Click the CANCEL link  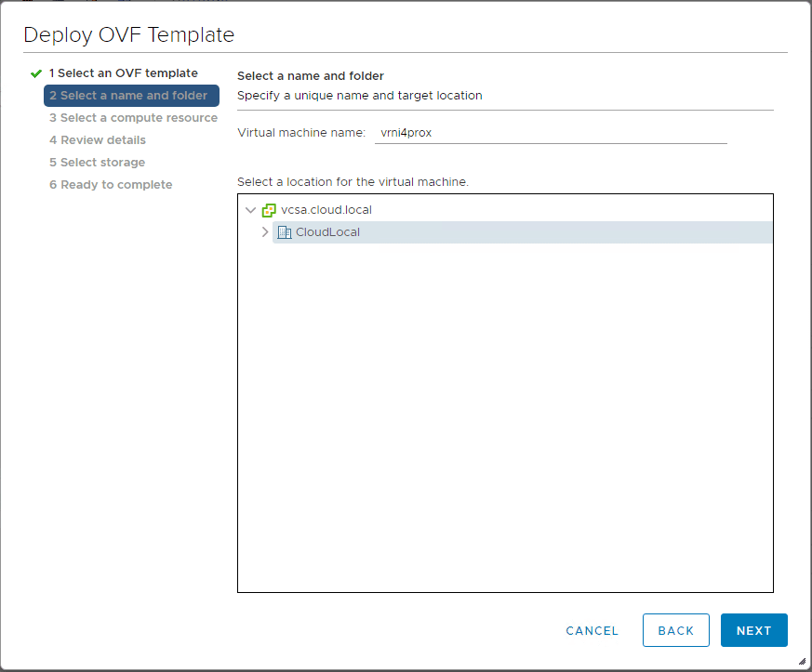tap(592, 630)
